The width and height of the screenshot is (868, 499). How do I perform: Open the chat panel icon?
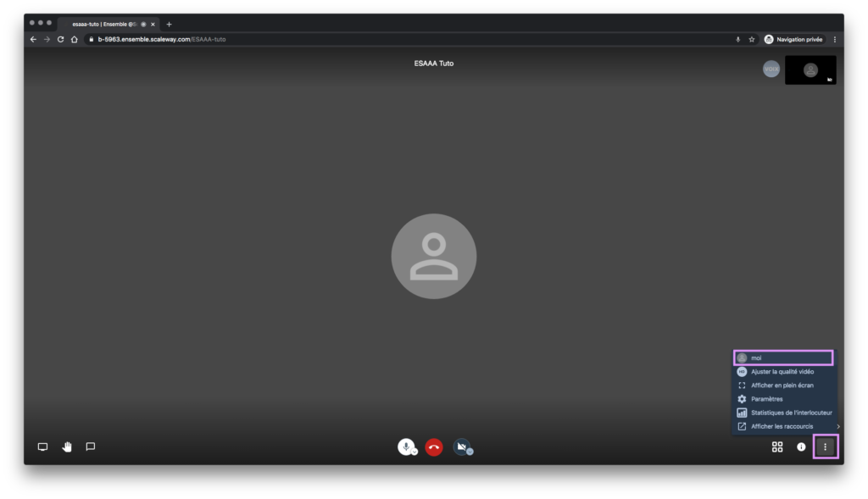click(91, 446)
